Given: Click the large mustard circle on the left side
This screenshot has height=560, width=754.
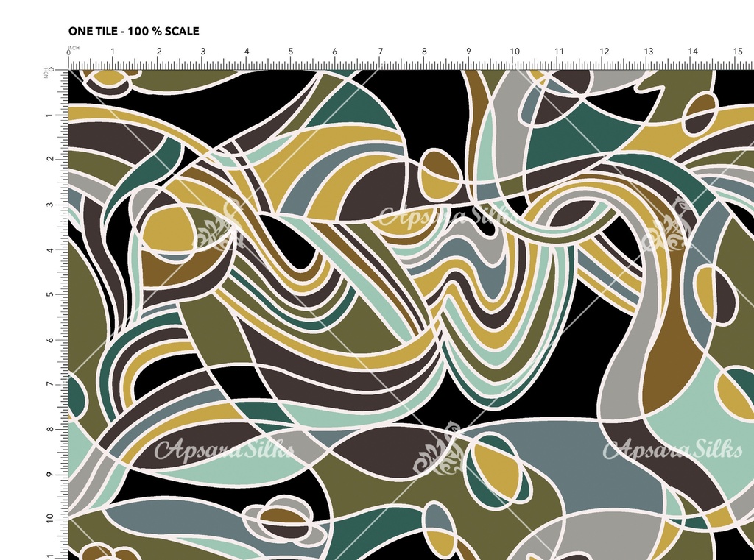Looking at the screenshot, I should click(166, 229).
